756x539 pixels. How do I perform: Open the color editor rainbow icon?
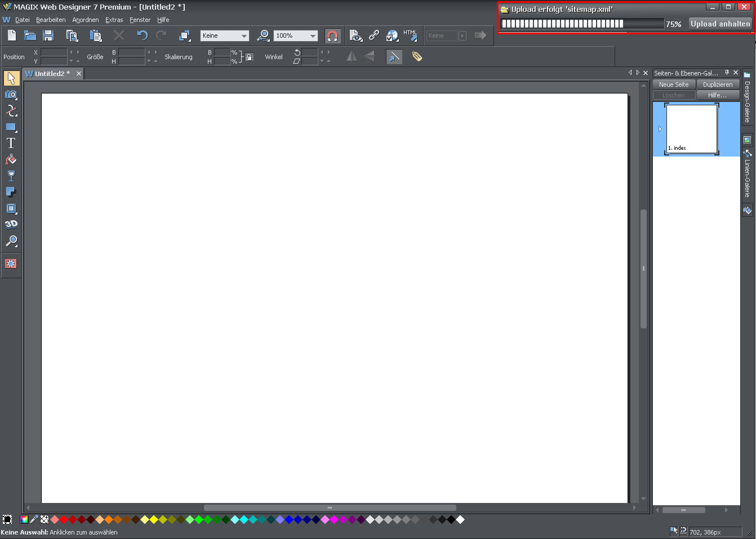(24, 519)
